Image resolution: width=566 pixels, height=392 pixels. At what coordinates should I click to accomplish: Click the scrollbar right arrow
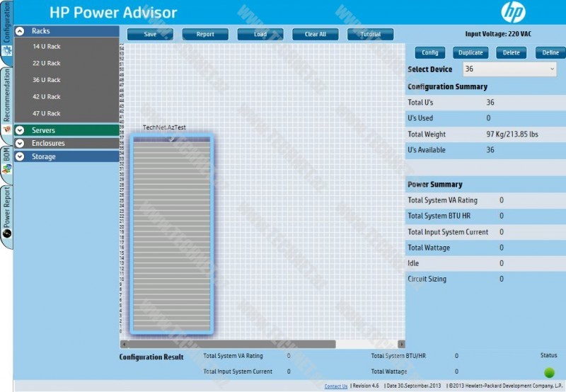pos(401,345)
